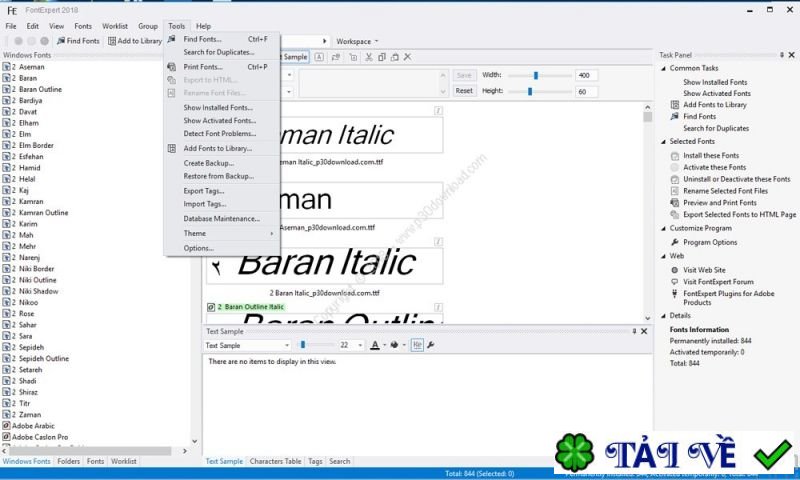This screenshot has height=480, width=800.
Task: Click the delete X icon in preview toolbar
Action: click(x=407, y=57)
